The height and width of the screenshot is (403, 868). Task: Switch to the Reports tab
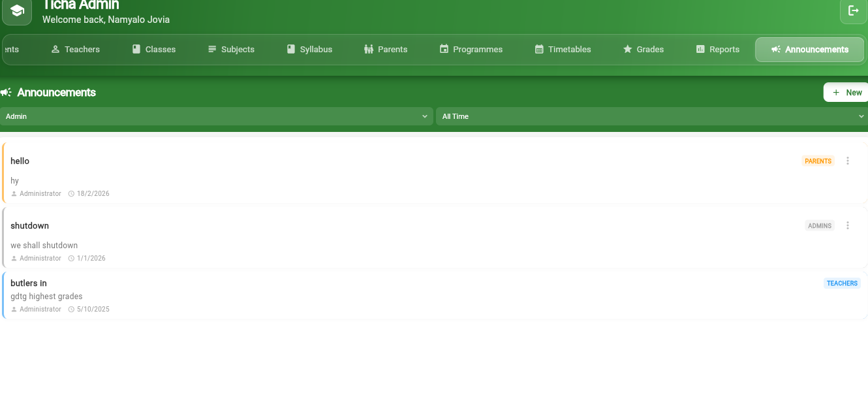click(717, 49)
